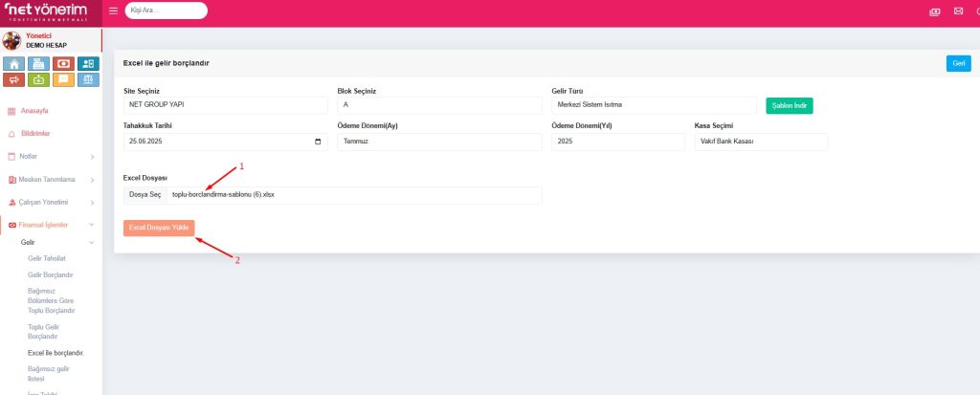This screenshot has height=395, width=980.
Task: Open the Gelir Türü dropdown
Action: [652, 104]
